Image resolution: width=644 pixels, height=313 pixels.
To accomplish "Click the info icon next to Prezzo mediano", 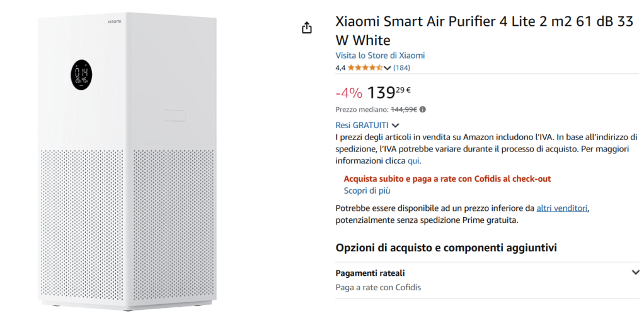I will click(x=422, y=109).
